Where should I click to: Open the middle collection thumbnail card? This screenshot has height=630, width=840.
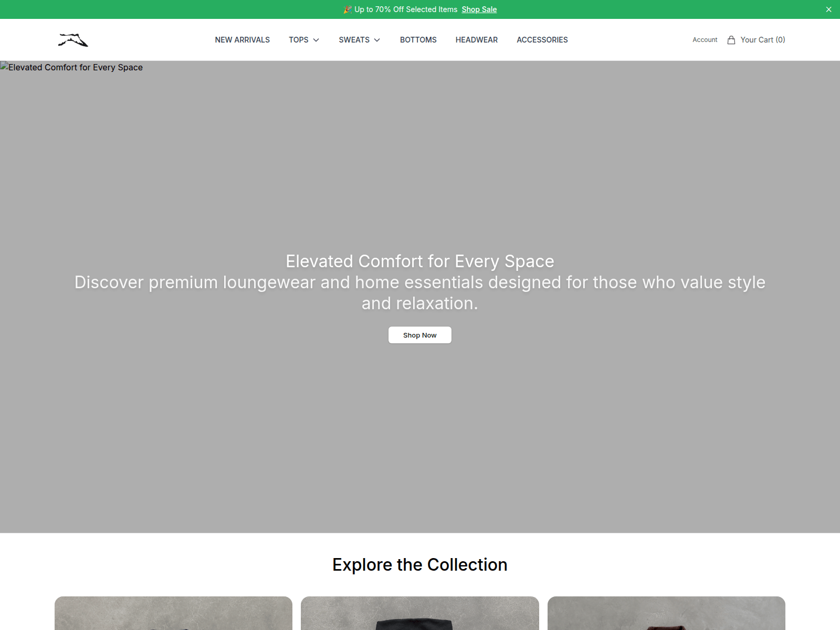pos(420,613)
